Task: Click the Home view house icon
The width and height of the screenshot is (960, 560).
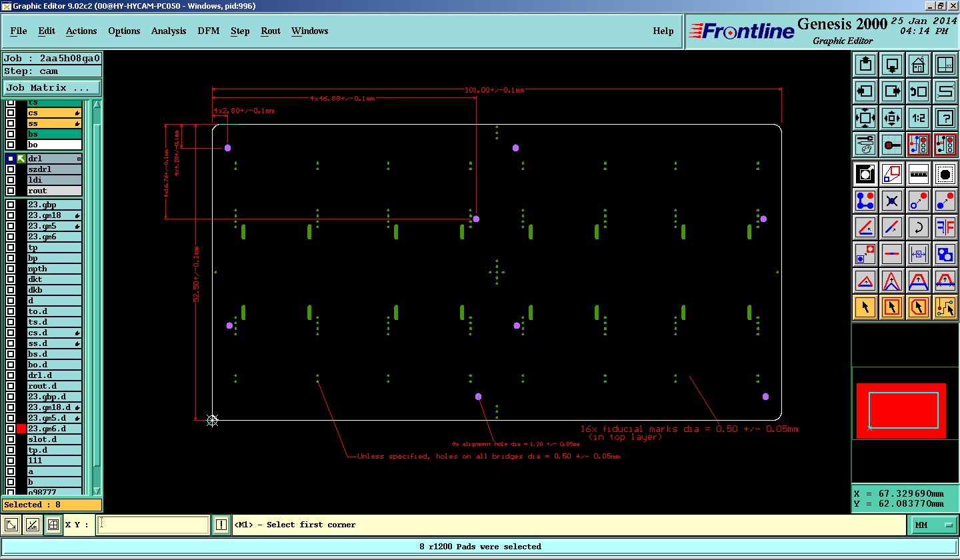Action: coord(919,65)
